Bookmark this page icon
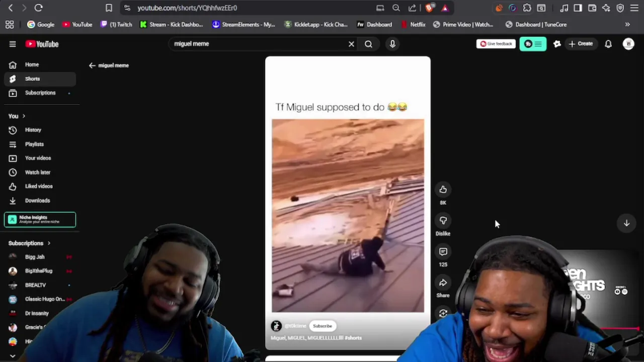Screen dimensions: 644x362 (x=109, y=8)
